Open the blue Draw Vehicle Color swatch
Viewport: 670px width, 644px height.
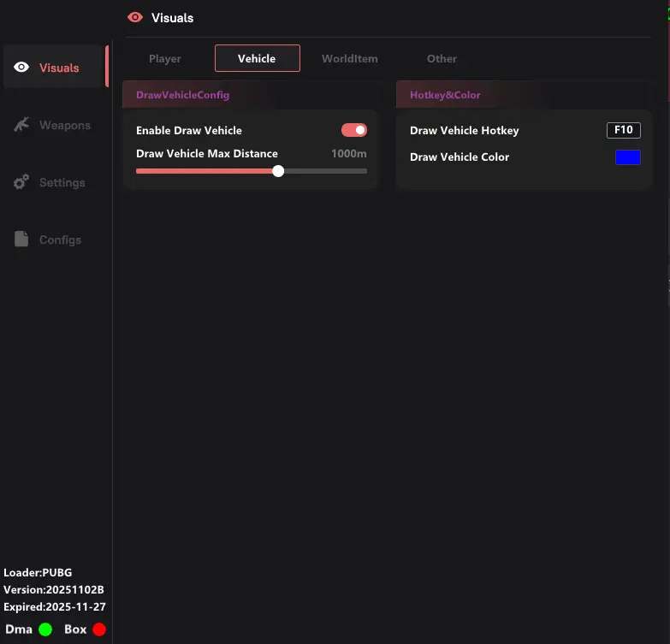(627, 157)
